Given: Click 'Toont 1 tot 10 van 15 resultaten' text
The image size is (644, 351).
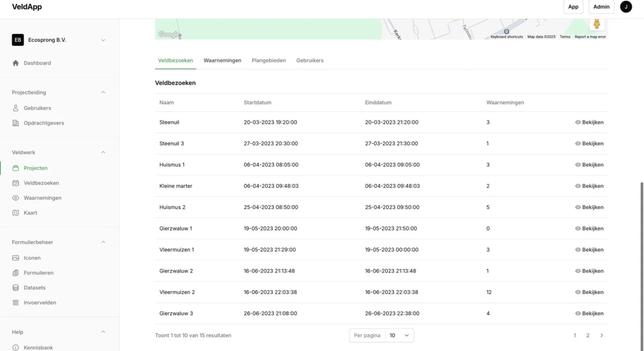Looking at the screenshot, I should click(x=193, y=335).
